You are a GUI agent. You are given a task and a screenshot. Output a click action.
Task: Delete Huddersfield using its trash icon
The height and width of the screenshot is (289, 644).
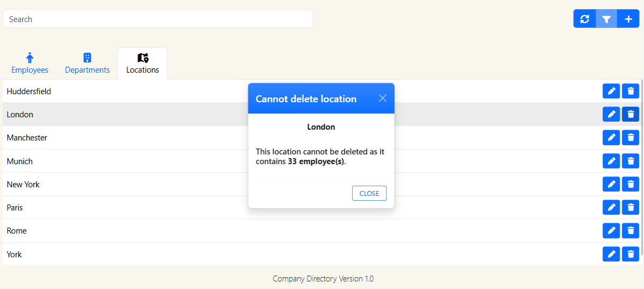(631, 91)
